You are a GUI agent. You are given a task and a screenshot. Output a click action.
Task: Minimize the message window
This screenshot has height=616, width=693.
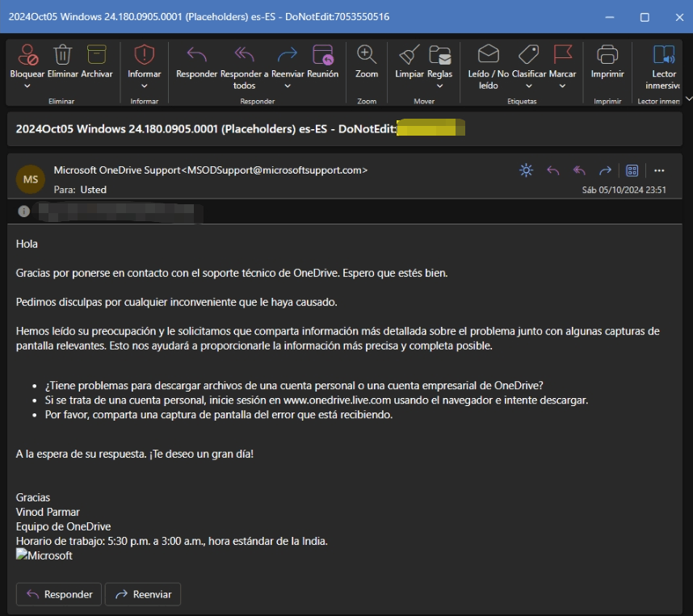click(x=610, y=17)
